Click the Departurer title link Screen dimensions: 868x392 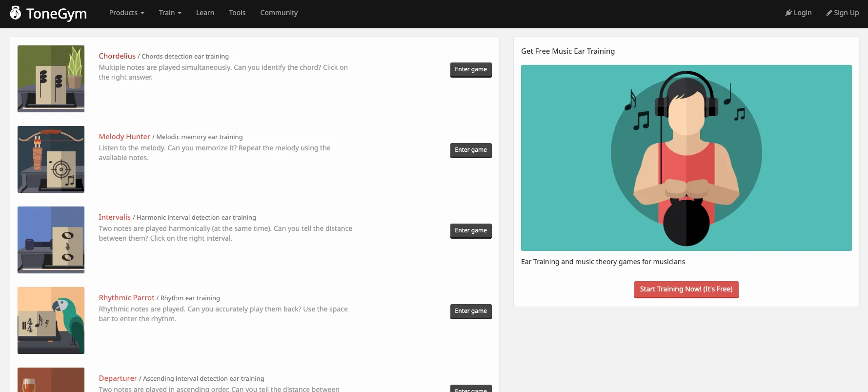click(118, 378)
